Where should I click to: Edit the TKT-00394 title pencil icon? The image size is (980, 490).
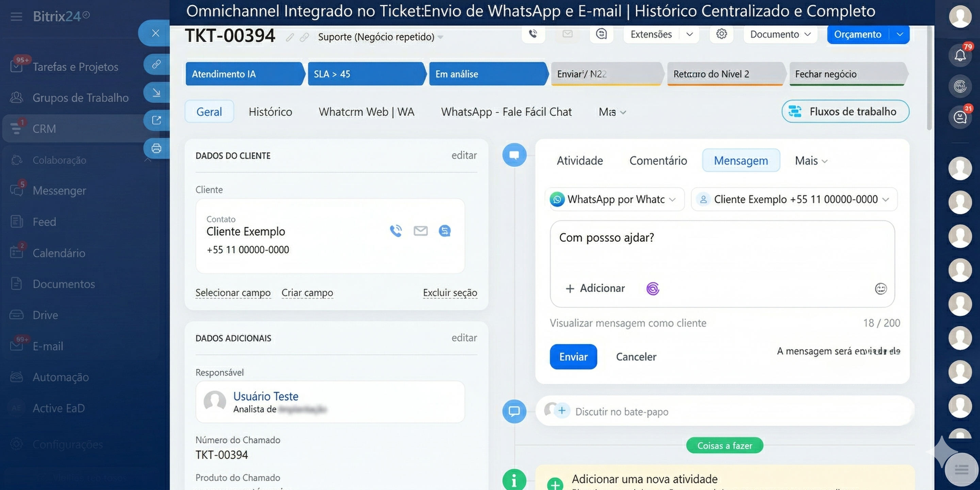(x=290, y=37)
